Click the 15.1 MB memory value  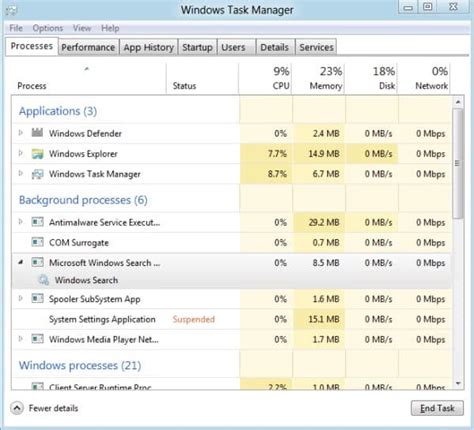click(x=324, y=319)
